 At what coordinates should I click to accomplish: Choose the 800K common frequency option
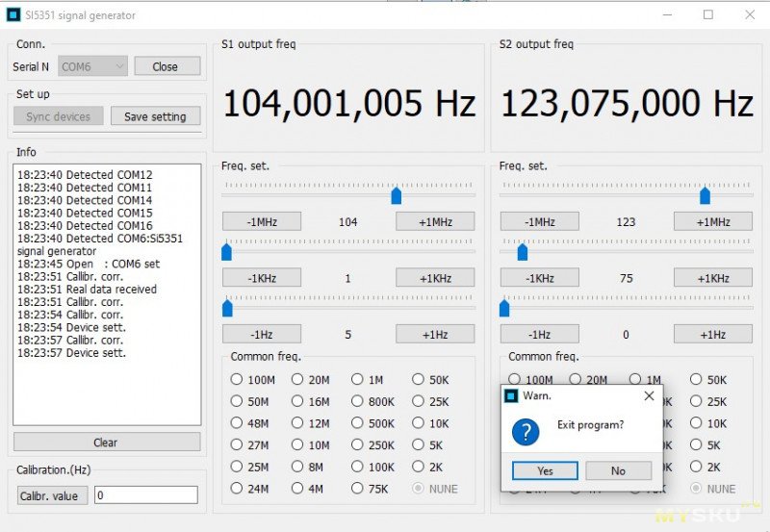pos(357,402)
